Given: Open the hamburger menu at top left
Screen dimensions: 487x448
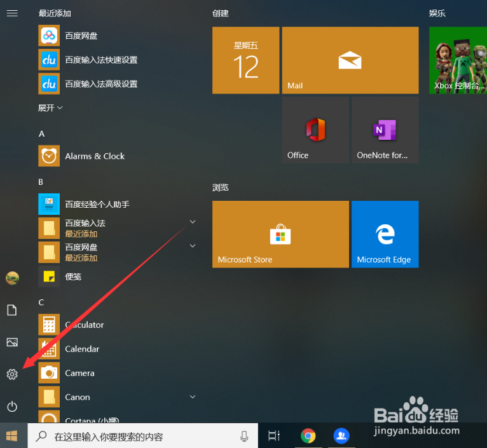Looking at the screenshot, I should (12, 13).
